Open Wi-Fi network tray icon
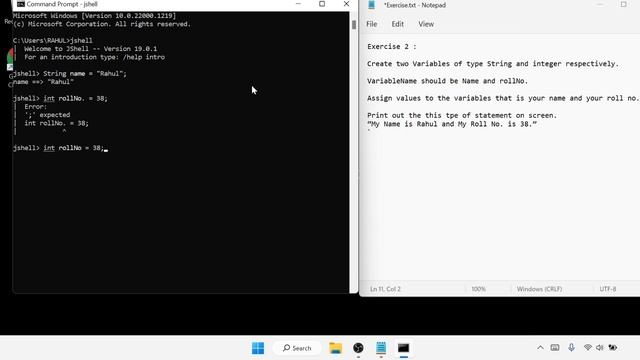 click(588, 347)
